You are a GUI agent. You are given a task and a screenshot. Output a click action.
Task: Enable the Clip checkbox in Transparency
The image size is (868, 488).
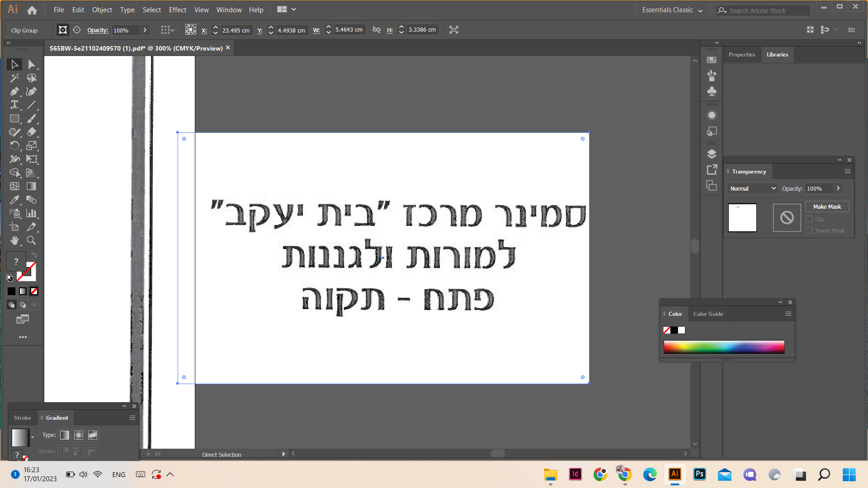click(x=809, y=219)
